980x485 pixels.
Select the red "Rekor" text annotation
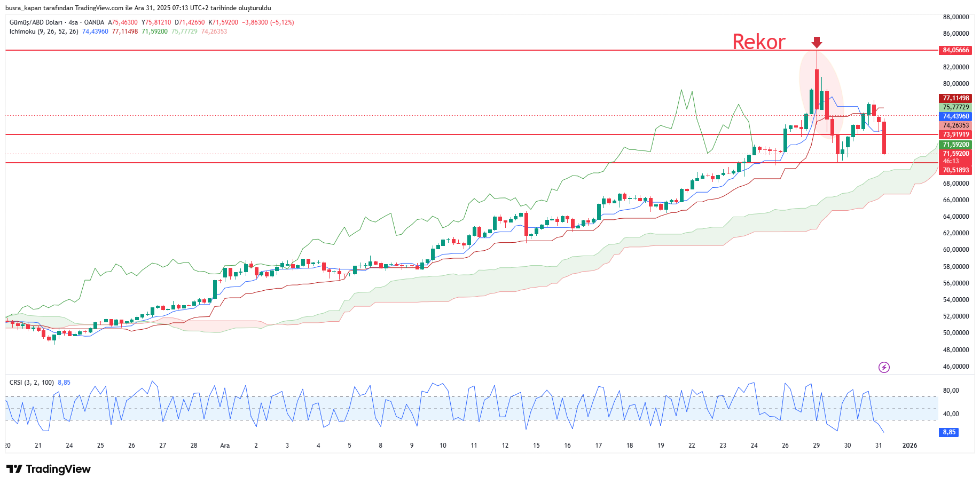pos(758,42)
